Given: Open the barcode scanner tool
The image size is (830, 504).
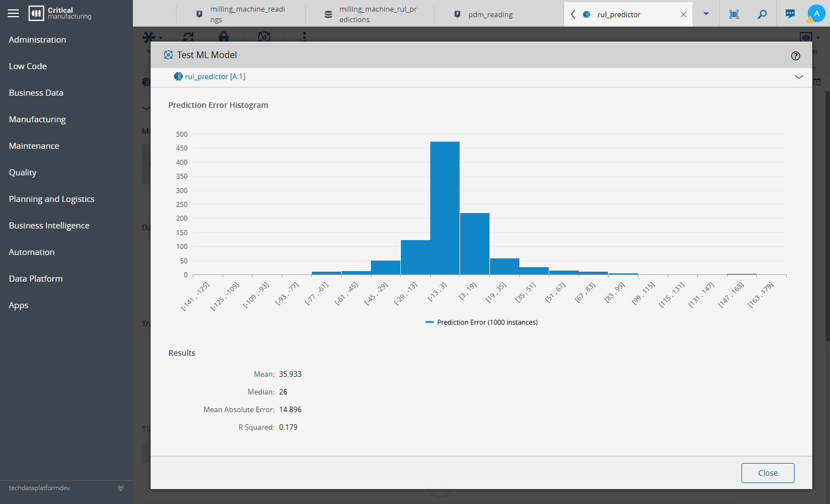Looking at the screenshot, I should click(734, 13).
